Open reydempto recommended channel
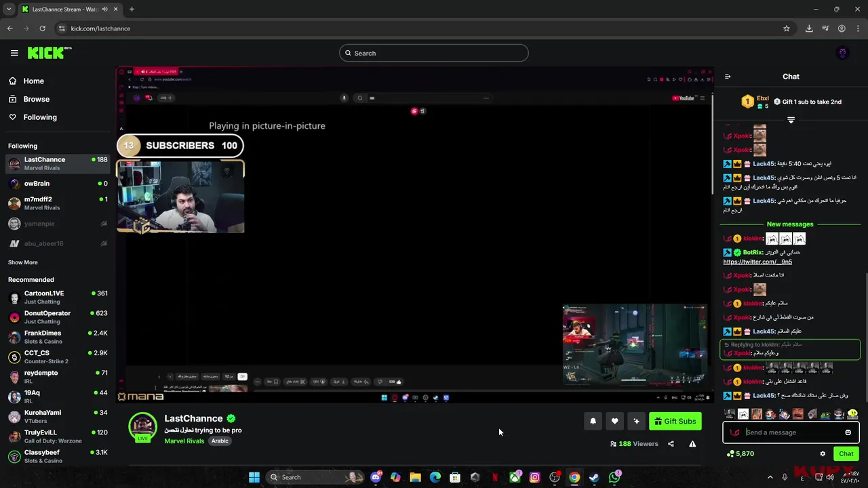This screenshot has width=868, height=488. coord(58,377)
